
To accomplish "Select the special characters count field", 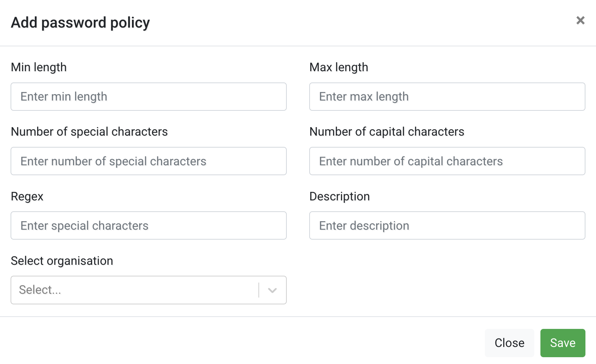I will pos(148,161).
